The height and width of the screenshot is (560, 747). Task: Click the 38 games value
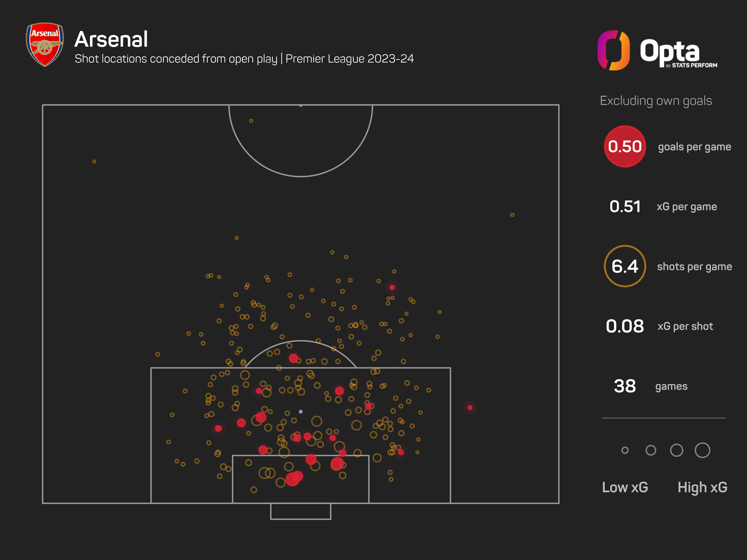625,386
